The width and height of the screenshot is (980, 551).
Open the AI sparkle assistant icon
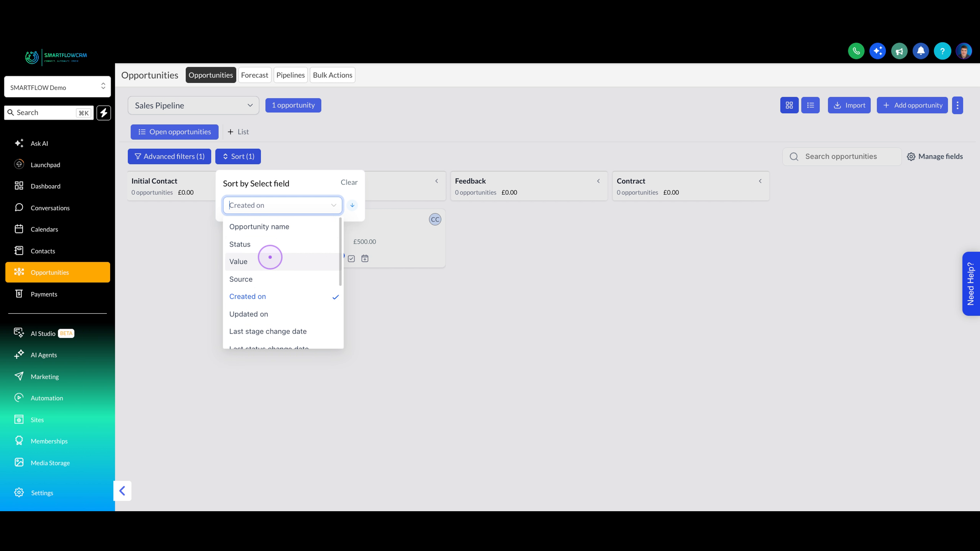[877, 51]
